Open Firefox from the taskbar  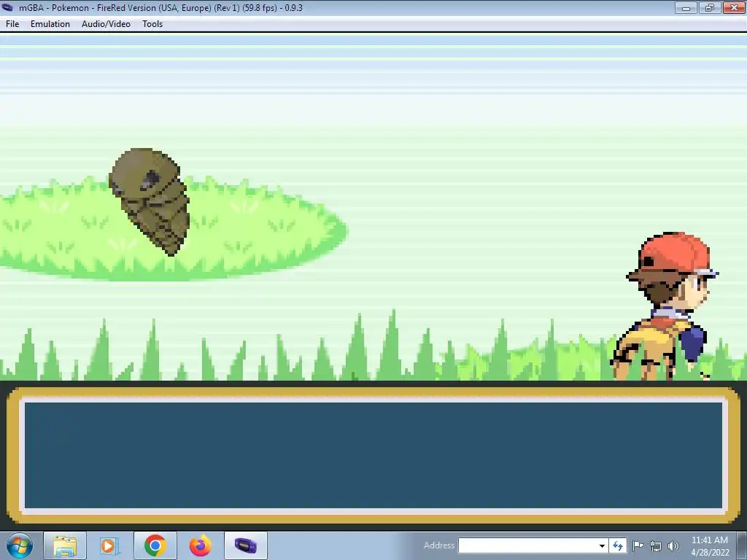200,545
